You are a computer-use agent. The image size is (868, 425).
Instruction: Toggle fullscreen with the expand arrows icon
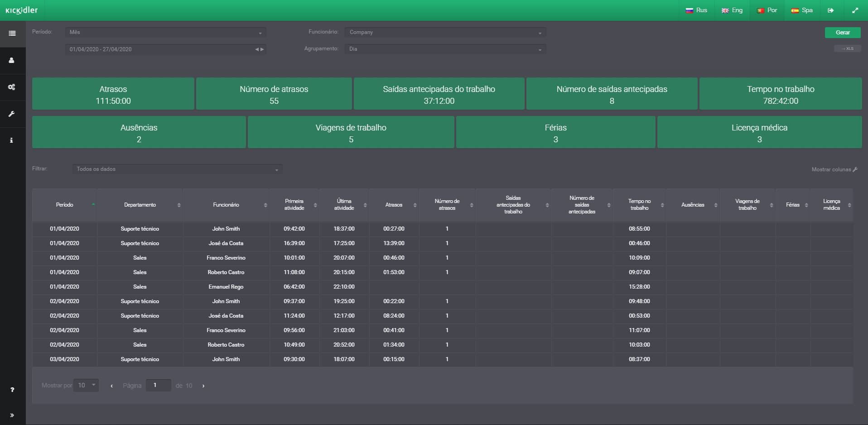pyautogui.click(x=855, y=10)
